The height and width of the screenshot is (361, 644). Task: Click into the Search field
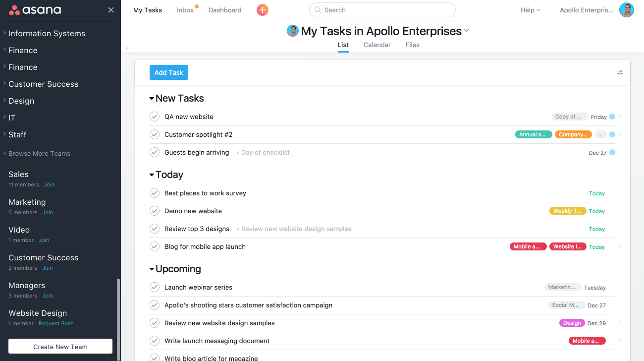pyautogui.click(x=382, y=10)
